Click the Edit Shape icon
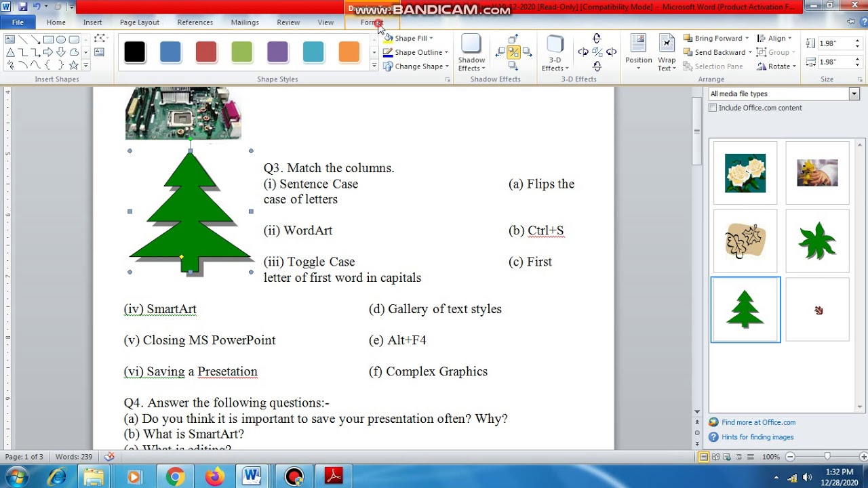 [100, 38]
